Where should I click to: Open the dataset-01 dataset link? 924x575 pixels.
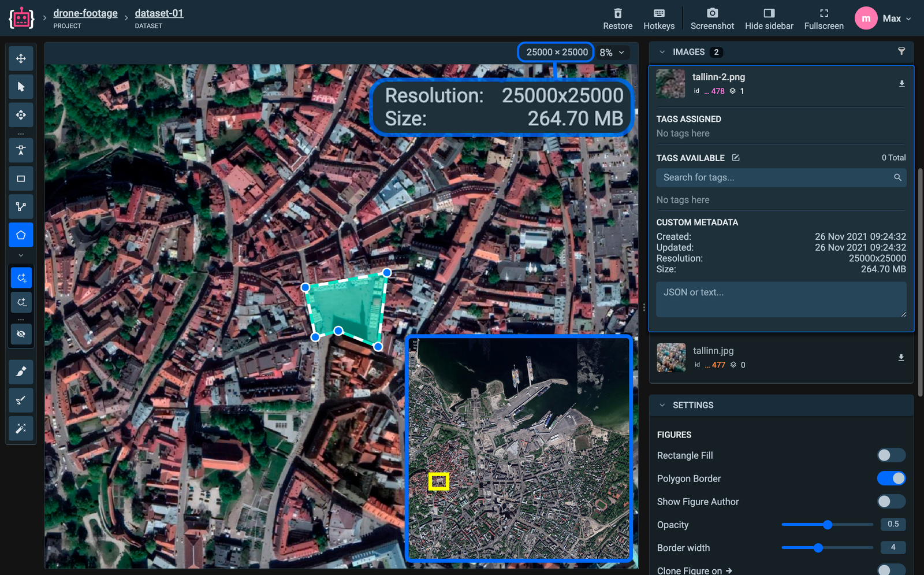[159, 13]
